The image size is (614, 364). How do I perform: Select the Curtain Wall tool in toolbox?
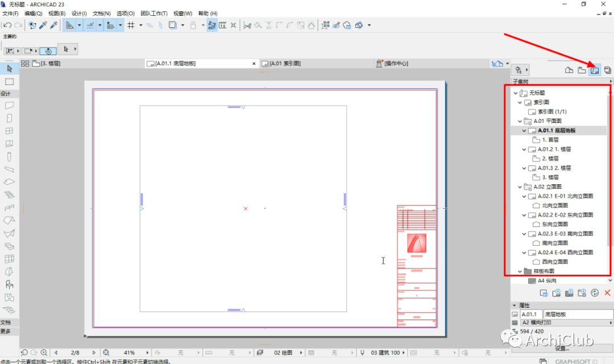(10, 259)
